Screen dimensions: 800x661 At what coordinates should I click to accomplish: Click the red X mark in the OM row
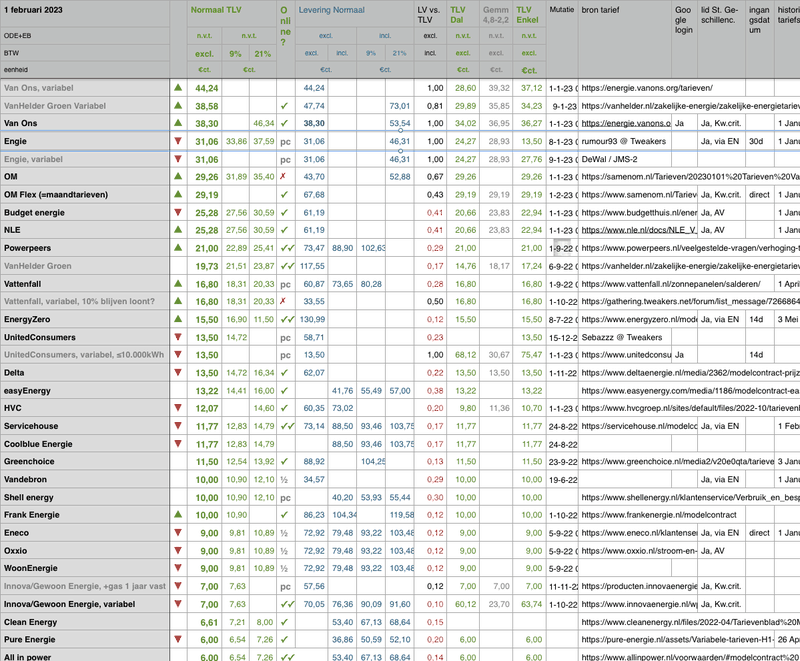[283, 176]
